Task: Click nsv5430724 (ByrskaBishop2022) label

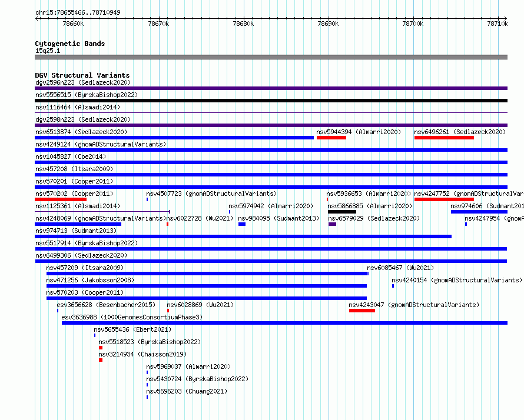Action: pyautogui.click(x=197, y=379)
